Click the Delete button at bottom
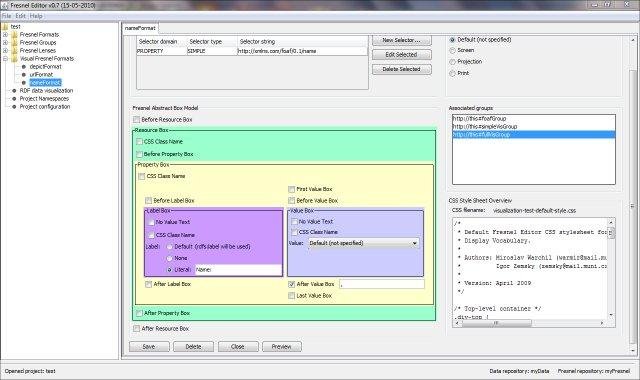Viewport: 640px width, 380px height. 193,347
